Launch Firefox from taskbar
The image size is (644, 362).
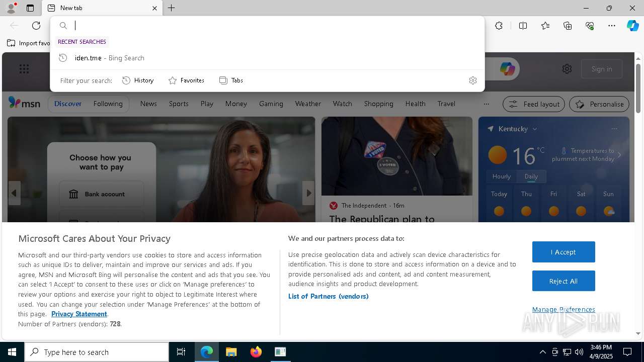(x=256, y=352)
